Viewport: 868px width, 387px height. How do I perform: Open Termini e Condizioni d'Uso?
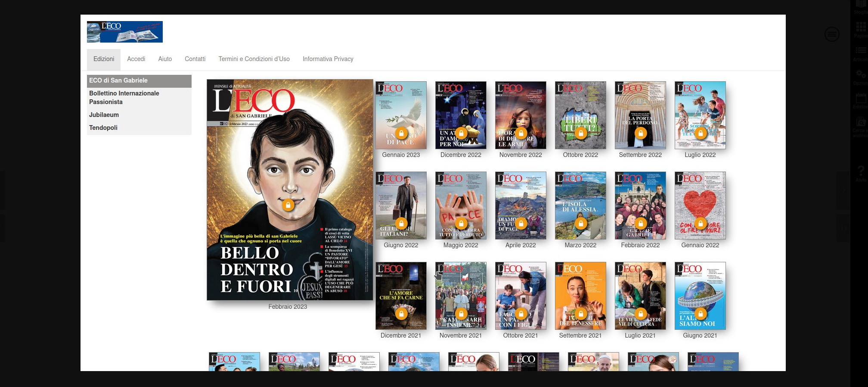click(254, 59)
